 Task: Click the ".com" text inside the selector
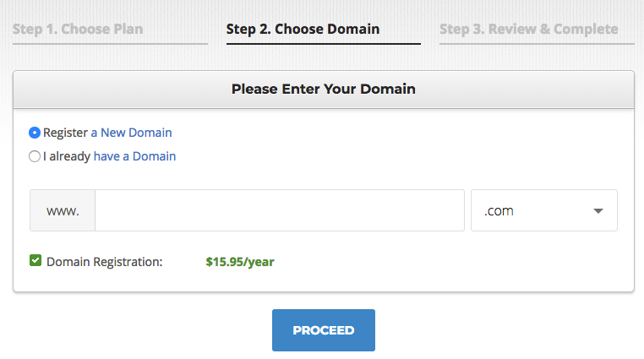499,211
